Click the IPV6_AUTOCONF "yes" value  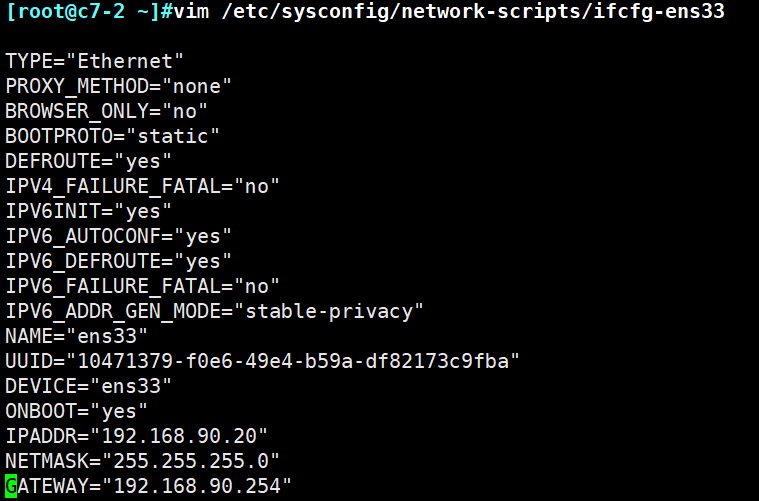click(203, 236)
